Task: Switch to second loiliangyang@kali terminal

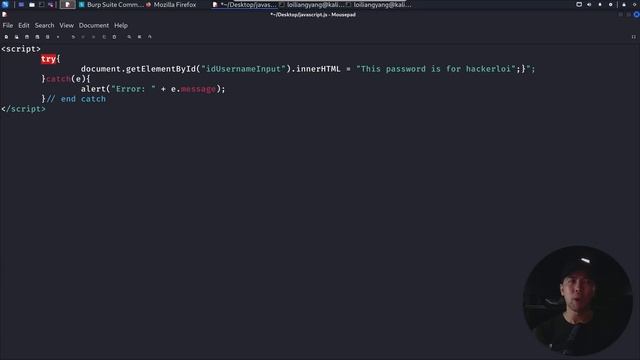Action: pyautogui.click(x=378, y=4)
